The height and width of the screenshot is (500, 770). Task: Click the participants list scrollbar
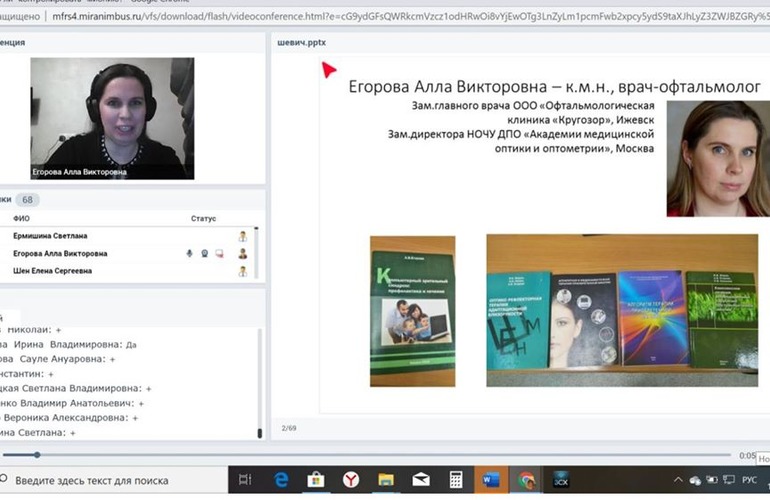click(x=256, y=252)
